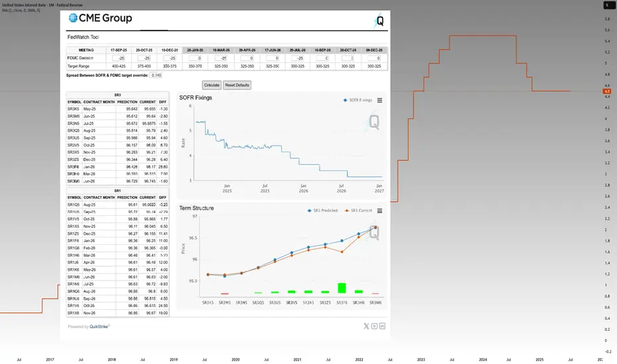Toggle SR3 Current series in legend
This screenshot has height=364, width=617.
(x=358, y=210)
